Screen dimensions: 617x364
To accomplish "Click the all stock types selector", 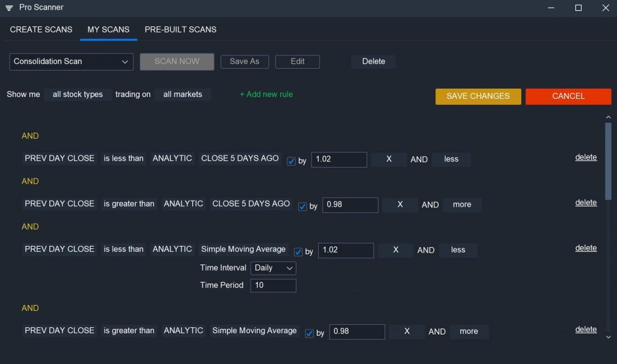I will [77, 94].
